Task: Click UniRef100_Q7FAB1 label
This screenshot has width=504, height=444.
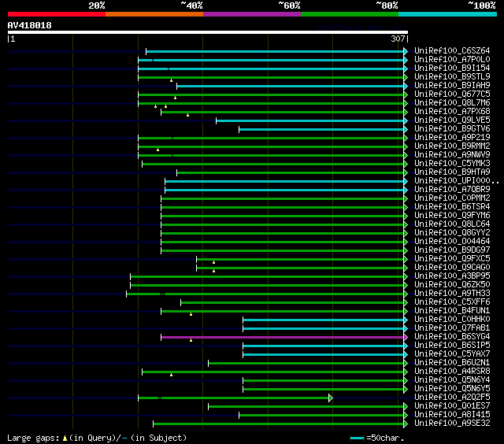Action: point(452,328)
